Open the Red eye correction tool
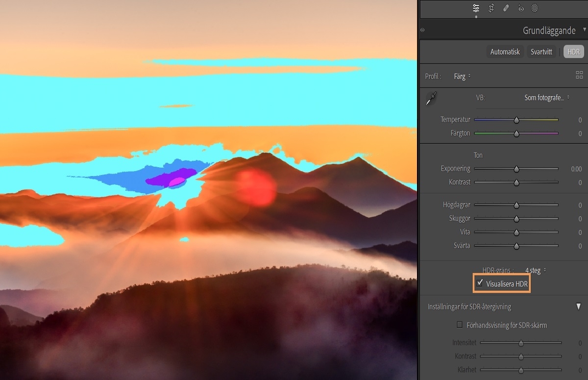Viewport: 588px width, 380px height. pos(520,8)
